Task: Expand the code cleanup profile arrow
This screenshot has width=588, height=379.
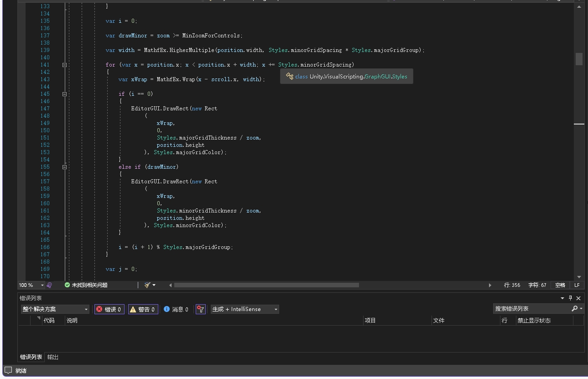Action: pos(154,285)
